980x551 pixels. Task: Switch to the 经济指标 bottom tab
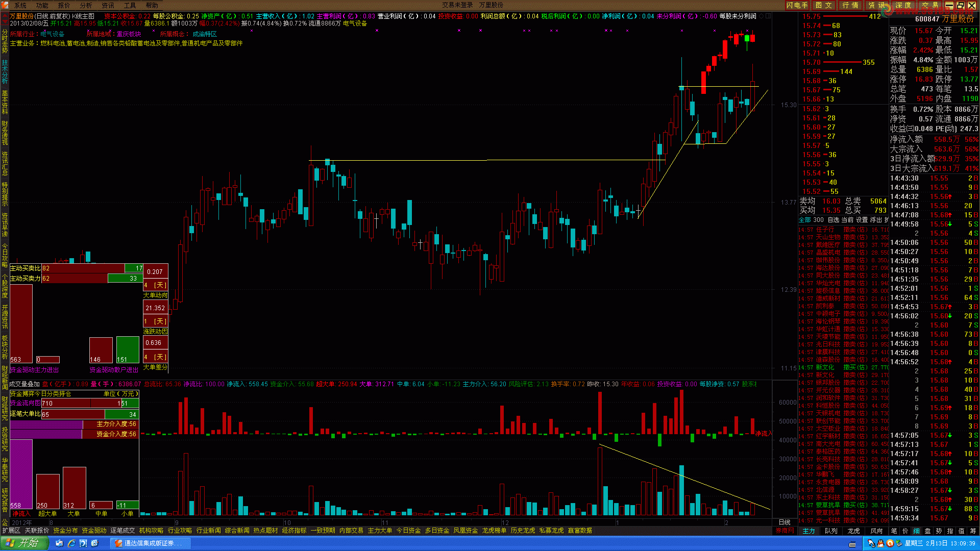[294, 531]
